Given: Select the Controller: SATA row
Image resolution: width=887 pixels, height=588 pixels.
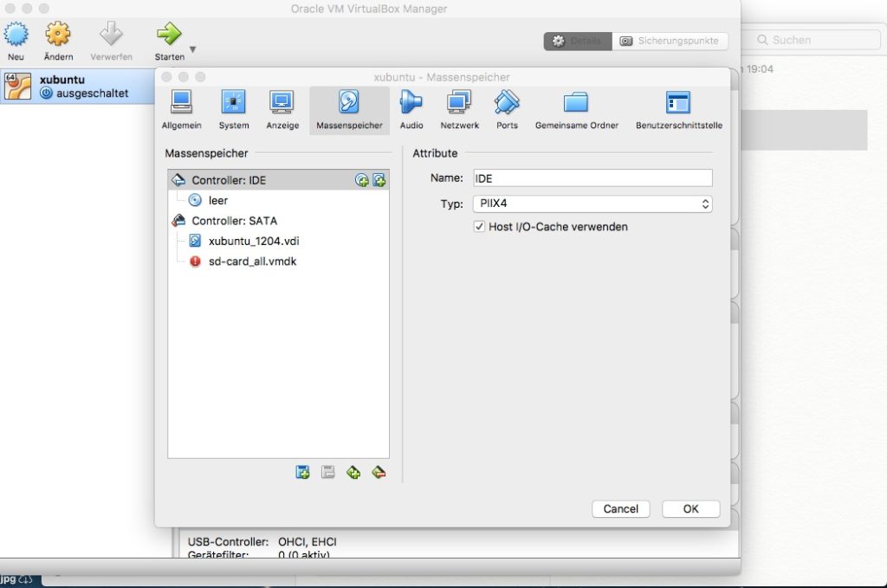Looking at the screenshot, I should coord(278,221).
